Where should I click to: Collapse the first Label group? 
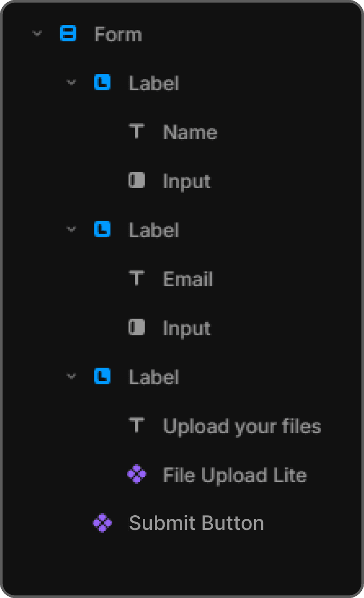[x=71, y=83]
